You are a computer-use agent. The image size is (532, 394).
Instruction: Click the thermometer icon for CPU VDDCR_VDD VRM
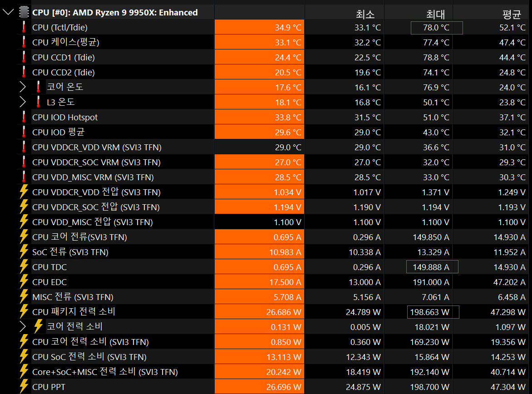coord(24,147)
